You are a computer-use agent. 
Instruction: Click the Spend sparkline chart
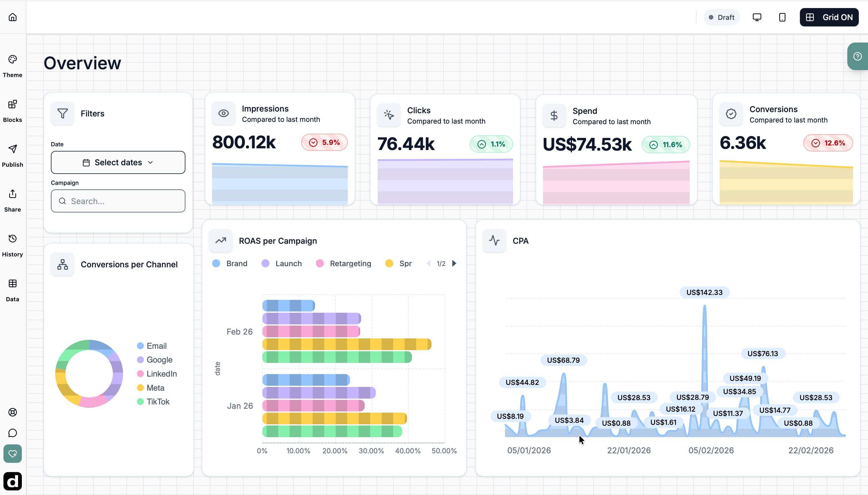[x=616, y=183]
